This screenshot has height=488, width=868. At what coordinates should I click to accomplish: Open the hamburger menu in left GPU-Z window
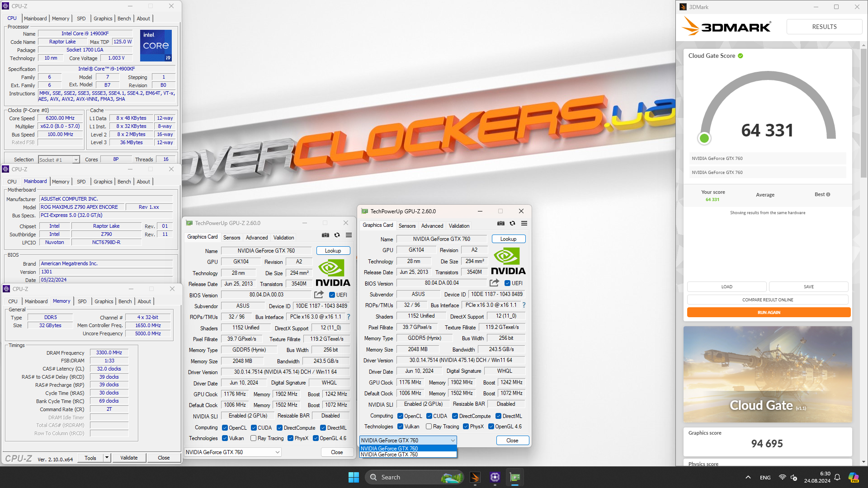pyautogui.click(x=349, y=235)
